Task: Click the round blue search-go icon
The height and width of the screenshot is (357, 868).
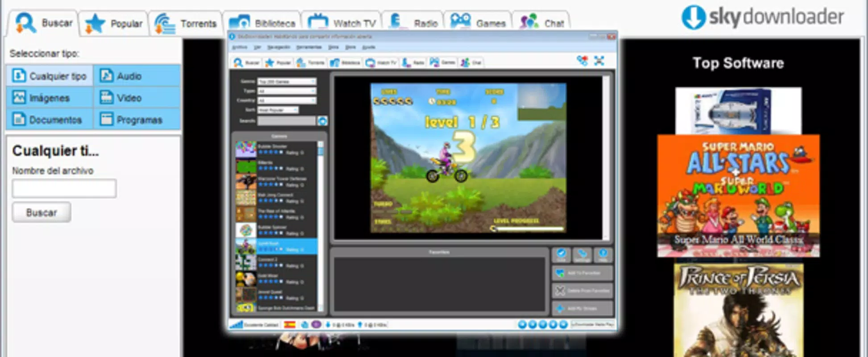Action: pyautogui.click(x=322, y=121)
